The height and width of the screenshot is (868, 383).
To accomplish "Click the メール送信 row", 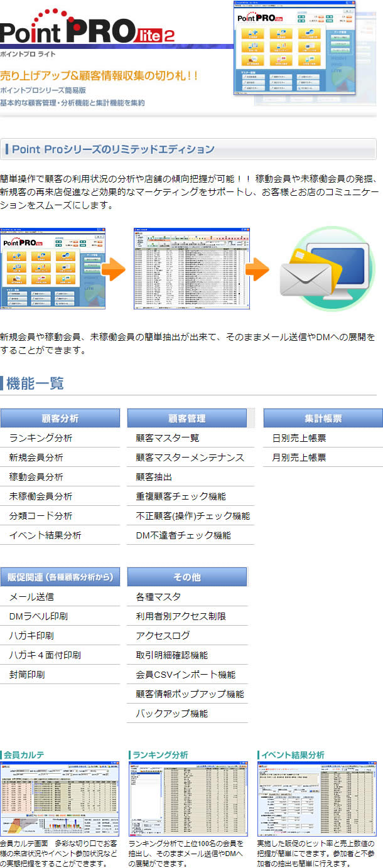I will click(60, 596).
